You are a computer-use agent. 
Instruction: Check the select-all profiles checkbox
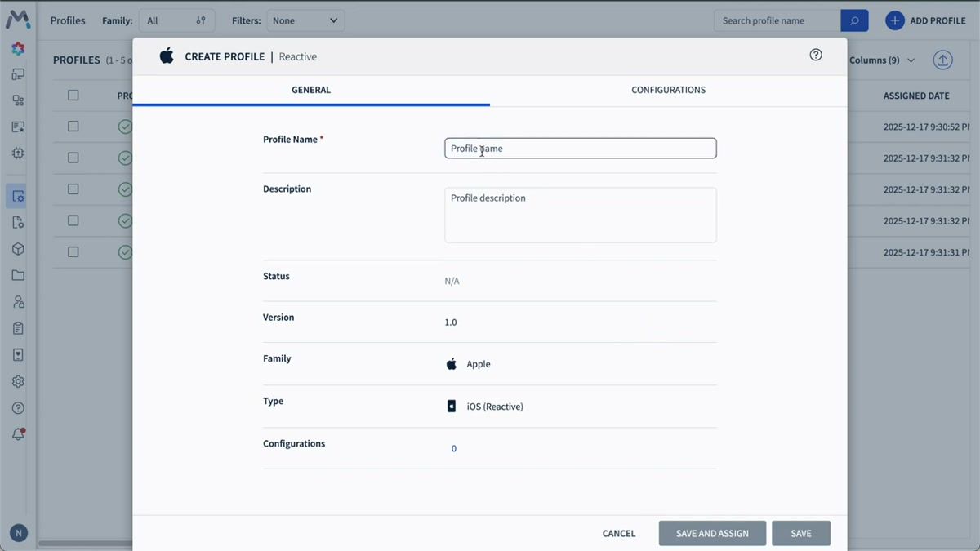coord(73,95)
